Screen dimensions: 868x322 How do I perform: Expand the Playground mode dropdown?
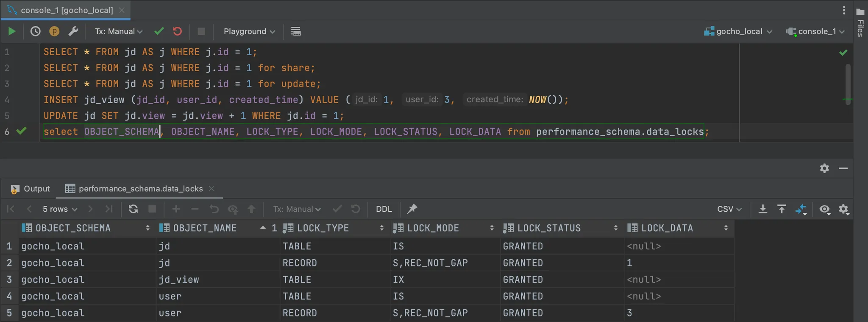(x=249, y=31)
